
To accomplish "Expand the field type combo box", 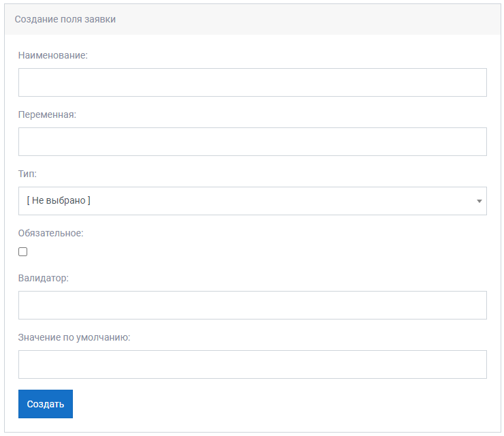I will pos(252,201).
